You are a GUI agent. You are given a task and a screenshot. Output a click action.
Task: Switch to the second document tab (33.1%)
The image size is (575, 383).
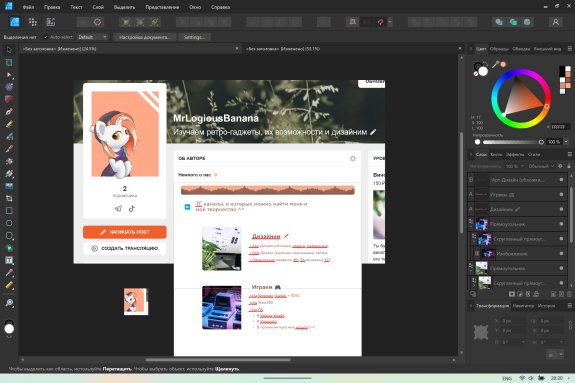(283, 48)
